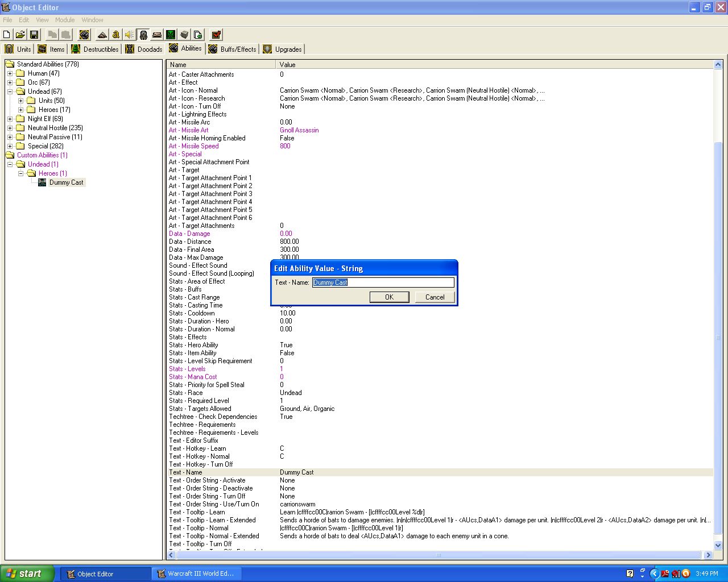Click the Object Editor helmet toolbar icon
This screenshot has width=728, height=582.
tap(143, 35)
